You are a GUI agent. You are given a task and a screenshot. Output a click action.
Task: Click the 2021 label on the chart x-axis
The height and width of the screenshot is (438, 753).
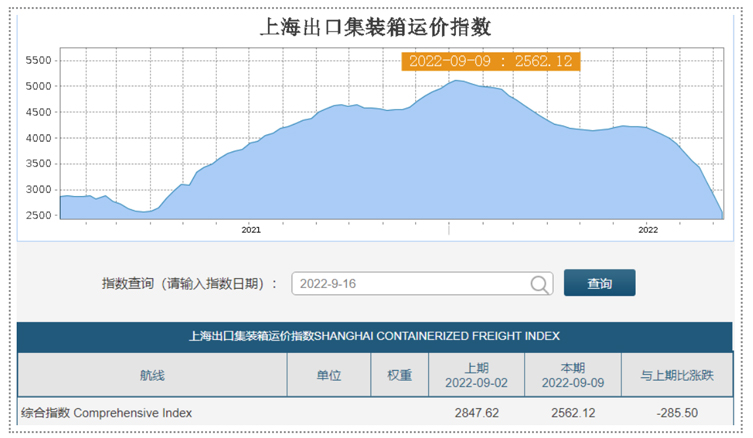pyautogui.click(x=251, y=230)
